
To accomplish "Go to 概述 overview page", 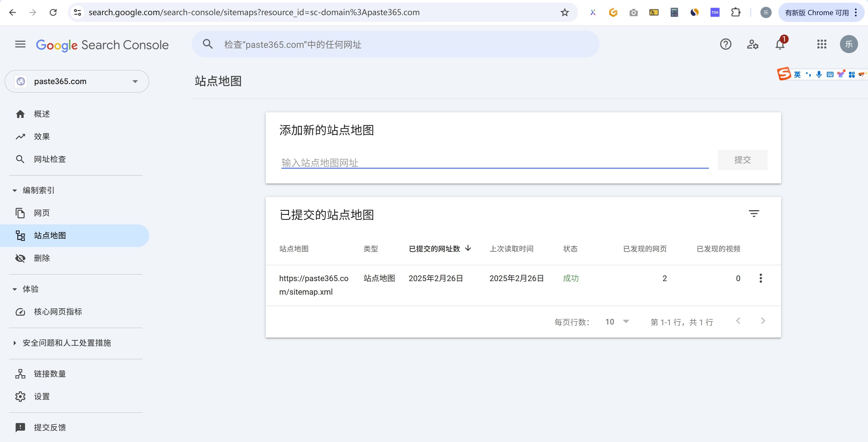I will coord(74,114).
